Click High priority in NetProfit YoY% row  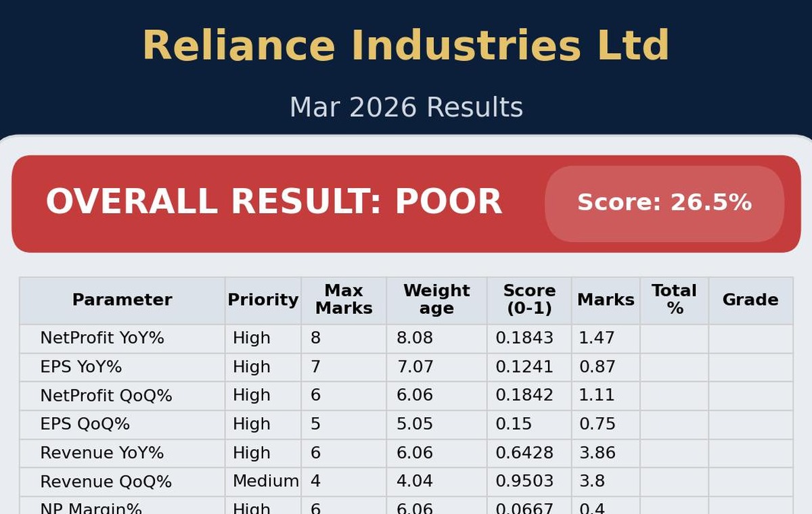(252, 338)
